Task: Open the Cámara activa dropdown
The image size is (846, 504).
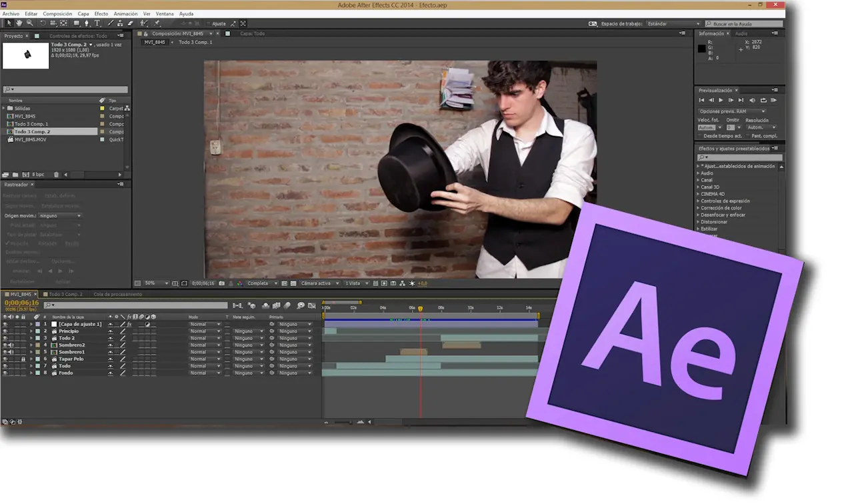Action: tap(319, 283)
